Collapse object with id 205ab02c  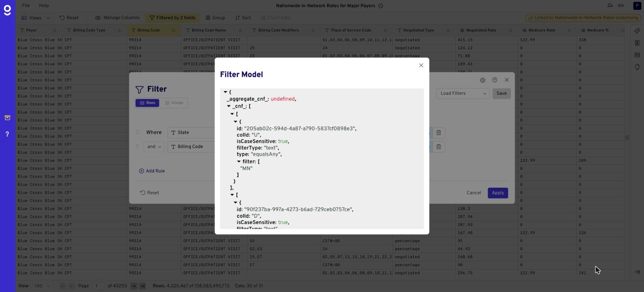(235, 122)
